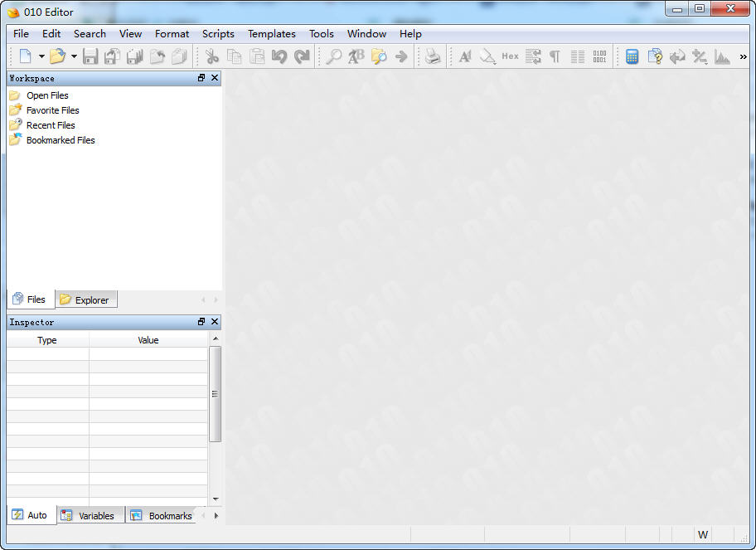Open the Calculator tool icon
This screenshot has width=756, height=550.
632,56
